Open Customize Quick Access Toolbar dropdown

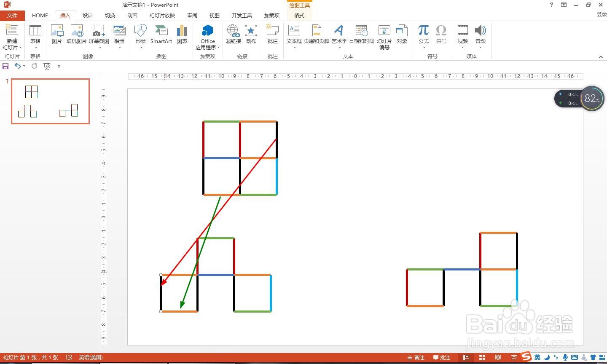[x=59, y=66]
